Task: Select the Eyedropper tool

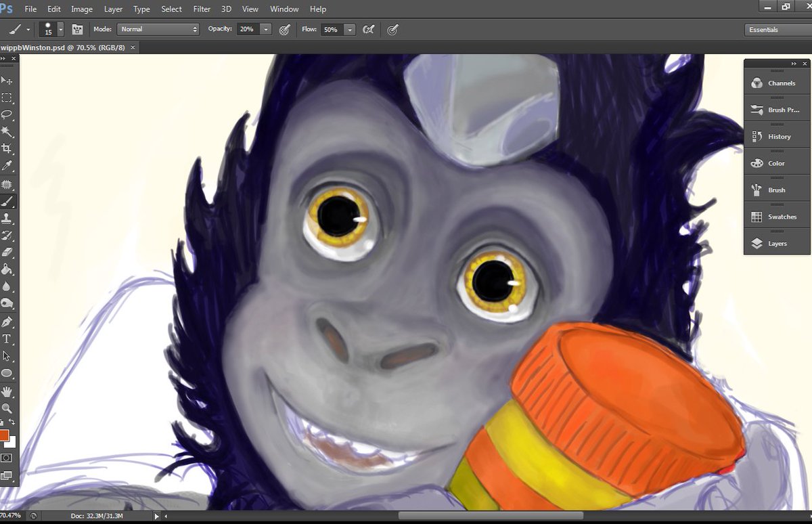Action: (7, 165)
